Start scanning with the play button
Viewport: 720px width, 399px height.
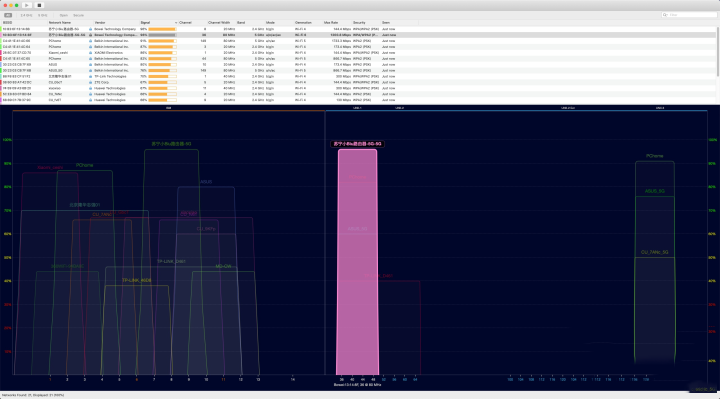(x=27, y=5)
